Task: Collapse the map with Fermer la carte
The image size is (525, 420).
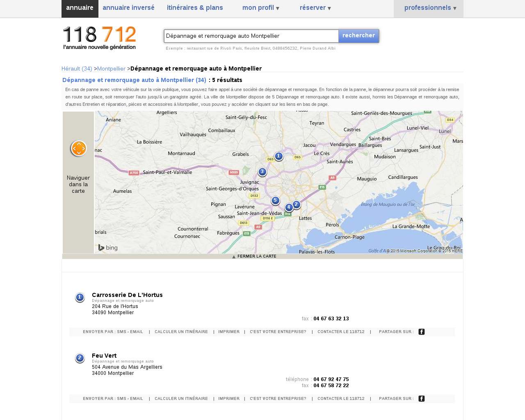Action: coord(254,256)
